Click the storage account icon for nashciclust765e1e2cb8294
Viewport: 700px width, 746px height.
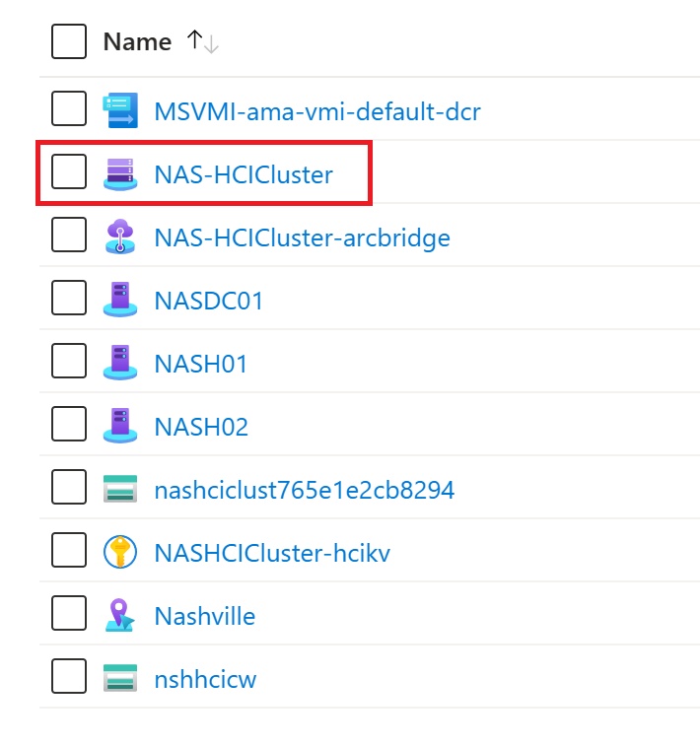coord(120,489)
